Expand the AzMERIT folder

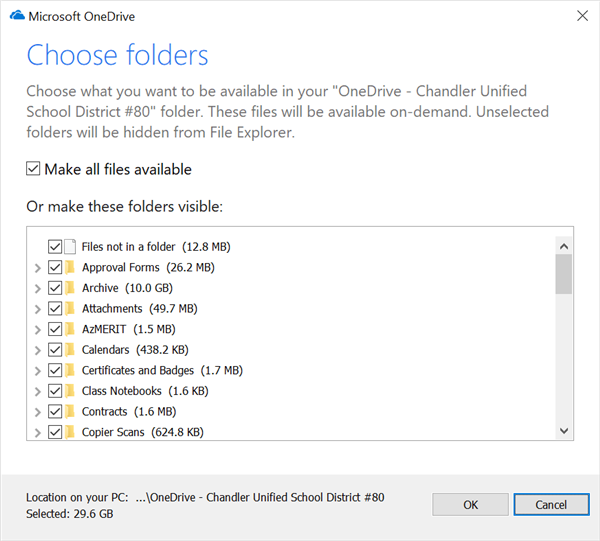(x=38, y=330)
